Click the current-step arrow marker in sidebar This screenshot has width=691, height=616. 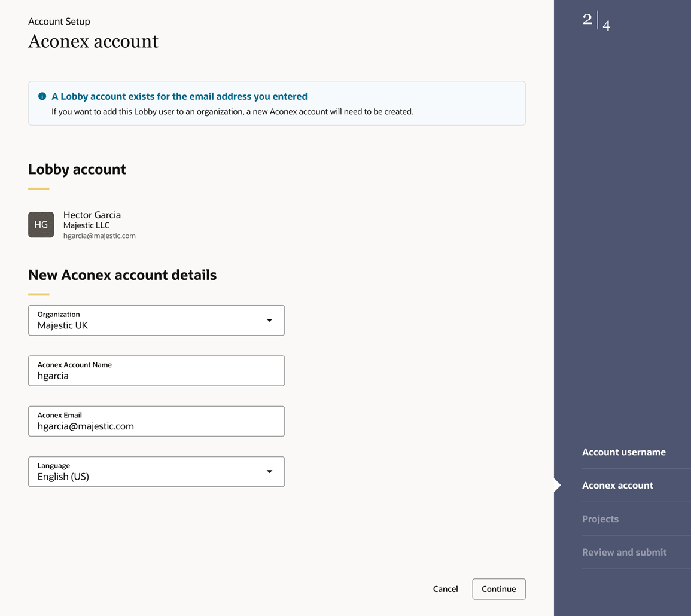[x=558, y=486]
